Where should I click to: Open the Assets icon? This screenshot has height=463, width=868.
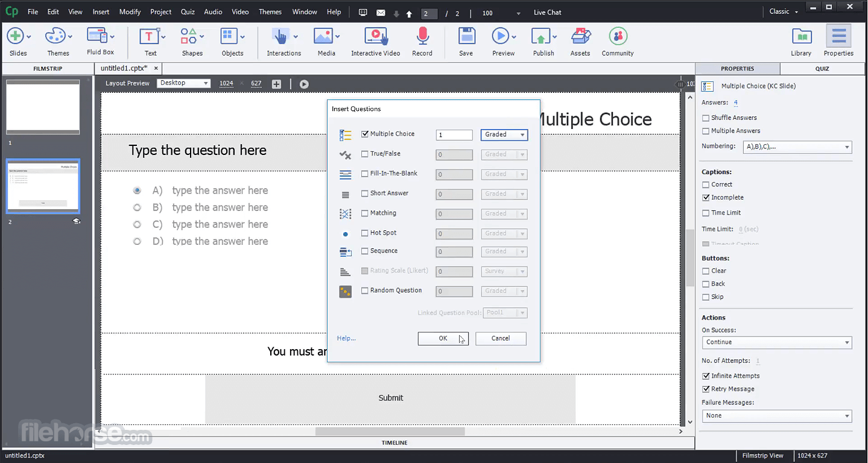coord(580,37)
